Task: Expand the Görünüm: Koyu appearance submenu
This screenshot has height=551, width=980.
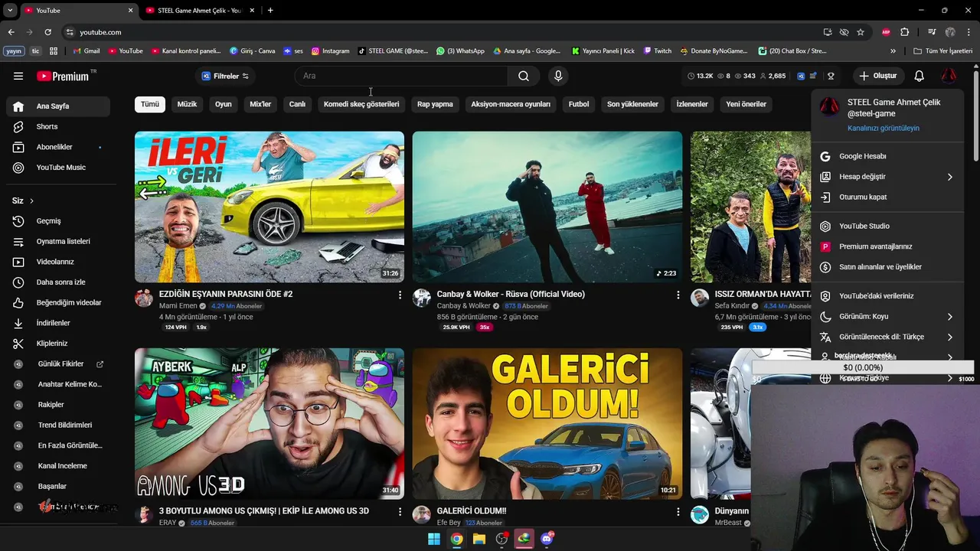Action: 887,317
